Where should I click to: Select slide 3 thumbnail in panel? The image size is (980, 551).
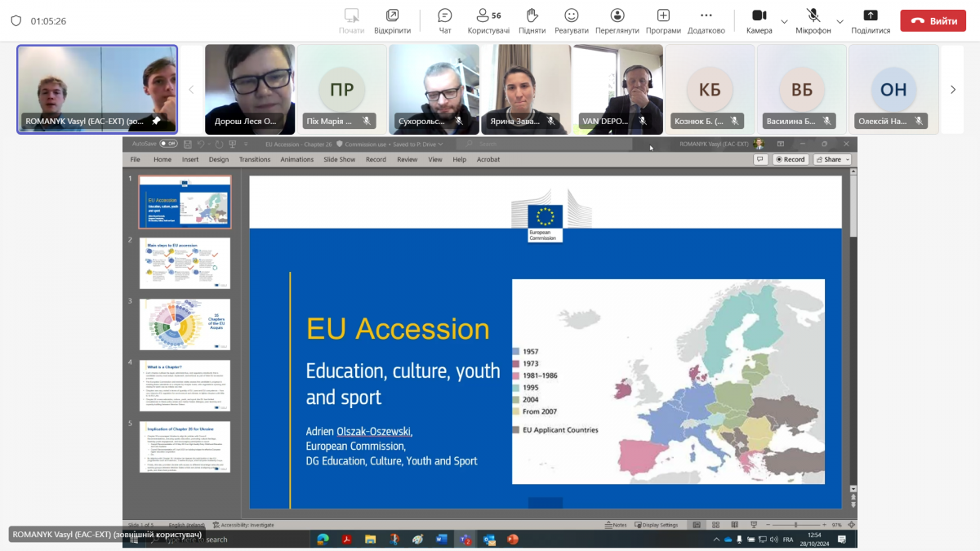185,324
